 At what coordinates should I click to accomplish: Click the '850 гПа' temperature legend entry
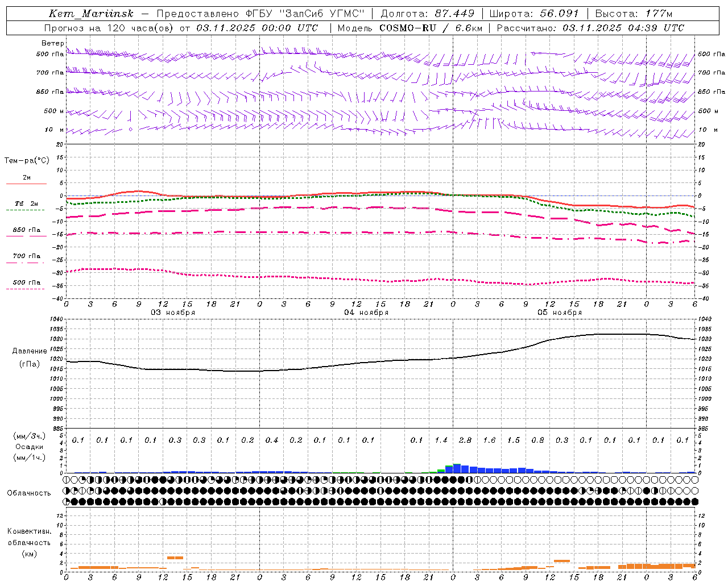(x=27, y=230)
